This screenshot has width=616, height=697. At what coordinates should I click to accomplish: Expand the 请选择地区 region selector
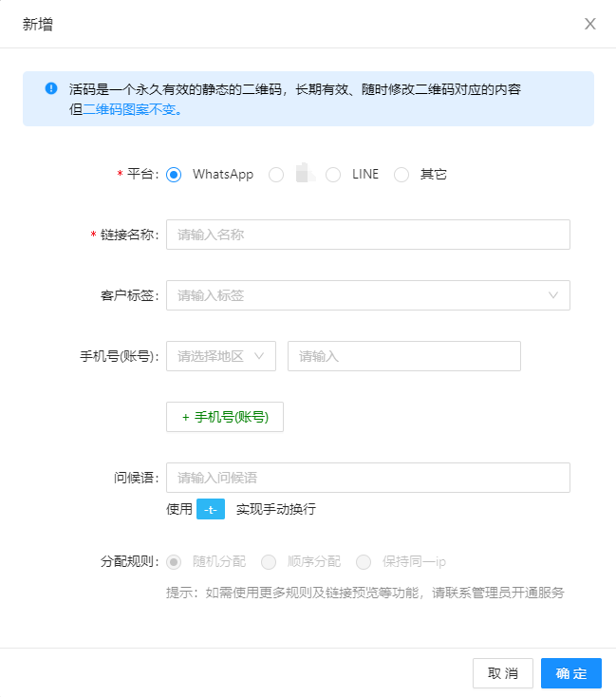click(221, 356)
